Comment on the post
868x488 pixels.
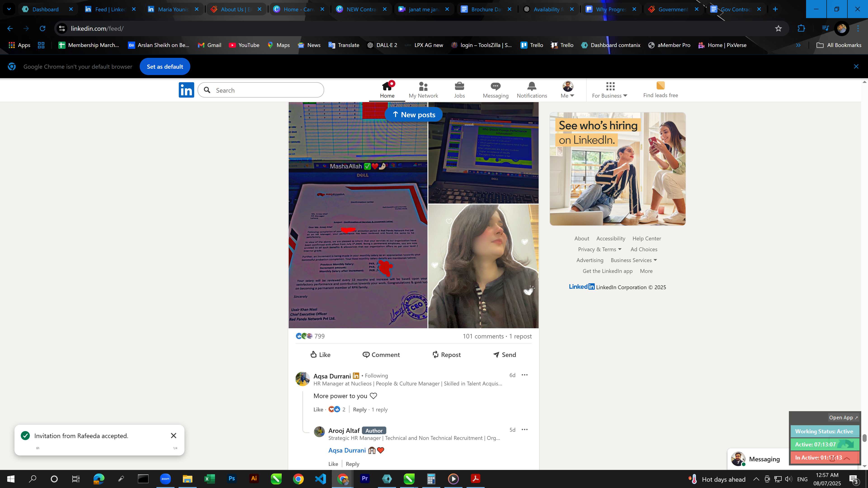[x=381, y=355]
